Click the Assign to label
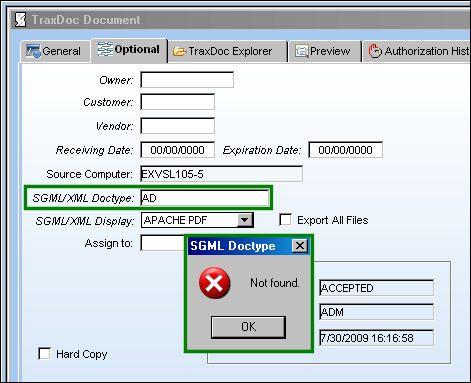Screen dimensions: 471x383 (x=109, y=243)
